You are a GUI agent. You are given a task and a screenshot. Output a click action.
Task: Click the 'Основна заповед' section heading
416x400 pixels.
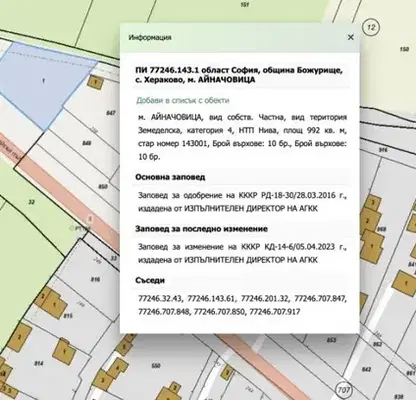tap(170, 177)
